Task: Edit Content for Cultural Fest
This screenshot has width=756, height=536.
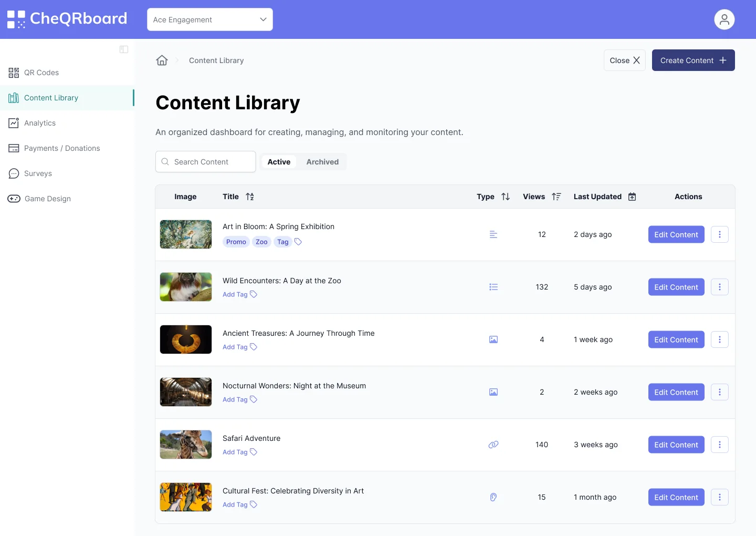Action: point(676,497)
